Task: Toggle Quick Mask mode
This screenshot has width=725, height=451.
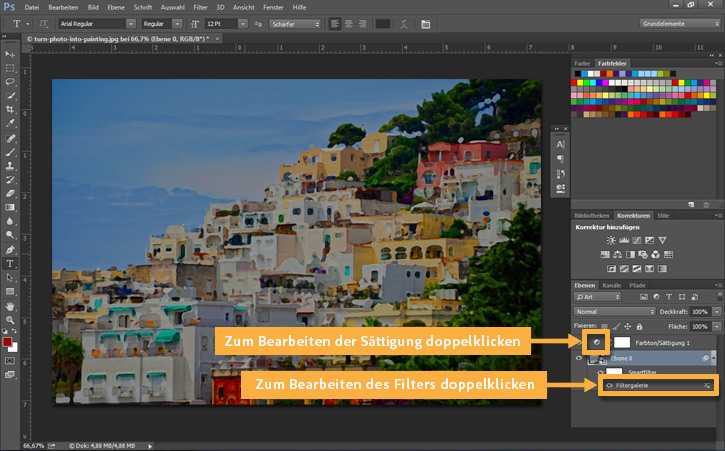Action: pyautogui.click(x=10, y=361)
